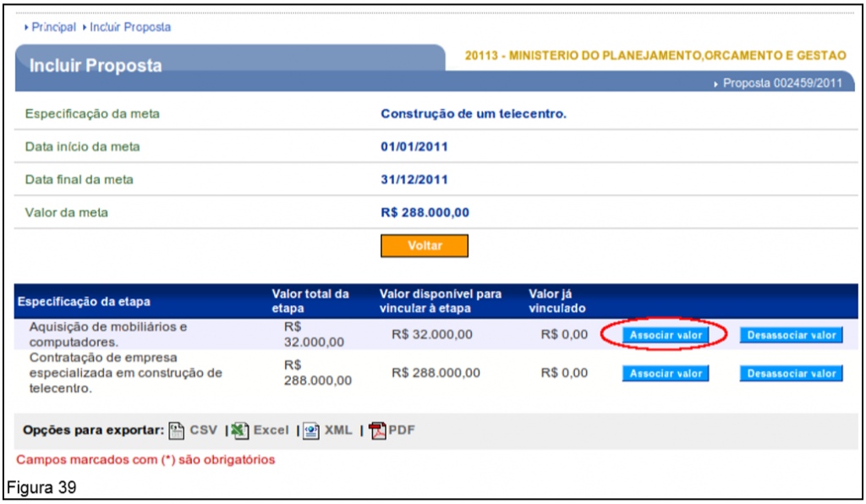Click the CSV export file icon

click(x=177, y=430)
